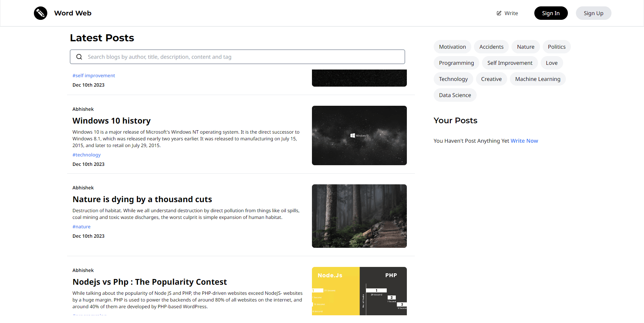The width and height of the screenshot is (644, 323).
Task: Open the Windows 10 post thumbnail
Action: pos(359,135)
